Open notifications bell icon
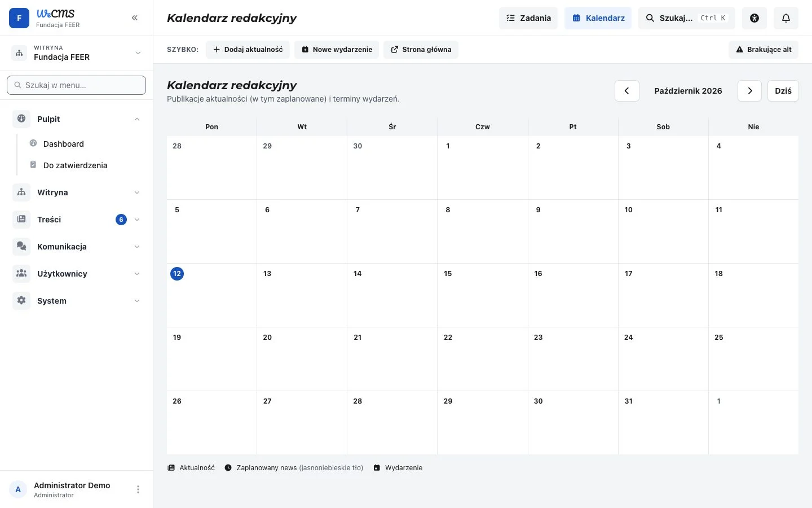 (x=786, y=18)
